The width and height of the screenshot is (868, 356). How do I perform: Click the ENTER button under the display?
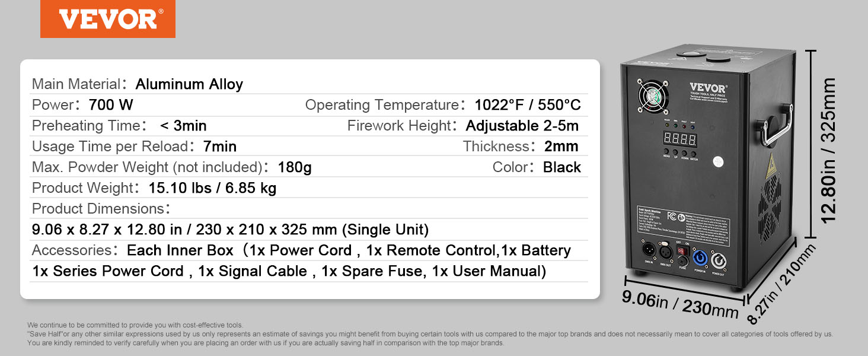694,154
